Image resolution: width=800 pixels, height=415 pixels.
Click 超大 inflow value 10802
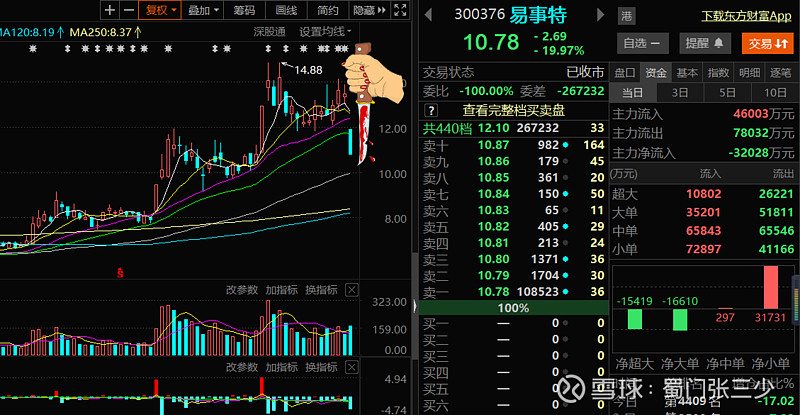[x=703, y=194]
